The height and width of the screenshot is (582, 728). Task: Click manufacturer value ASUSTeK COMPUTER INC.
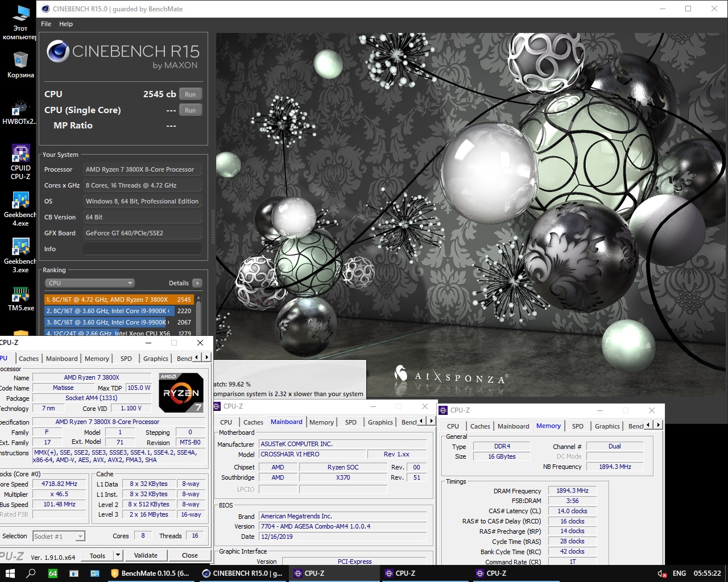pos(343,444)
